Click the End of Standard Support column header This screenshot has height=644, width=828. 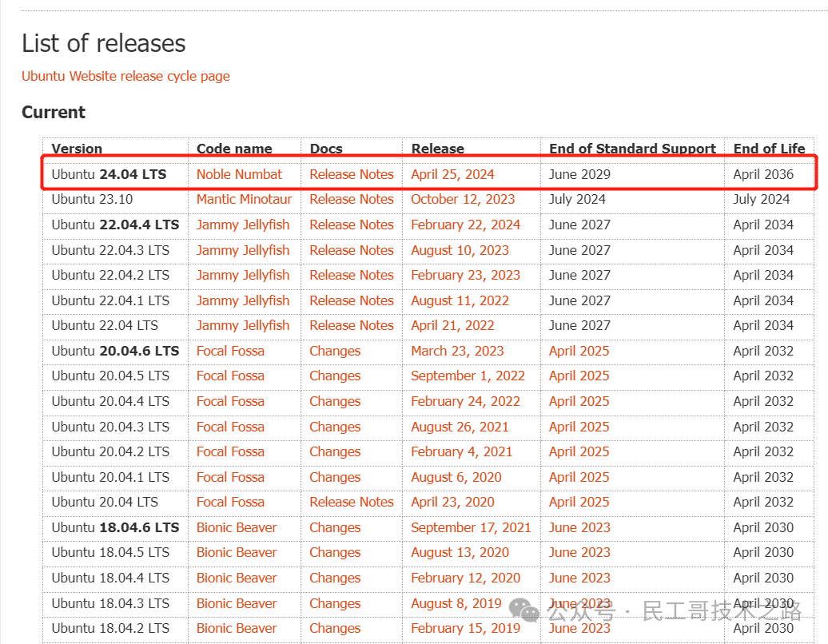632,149
